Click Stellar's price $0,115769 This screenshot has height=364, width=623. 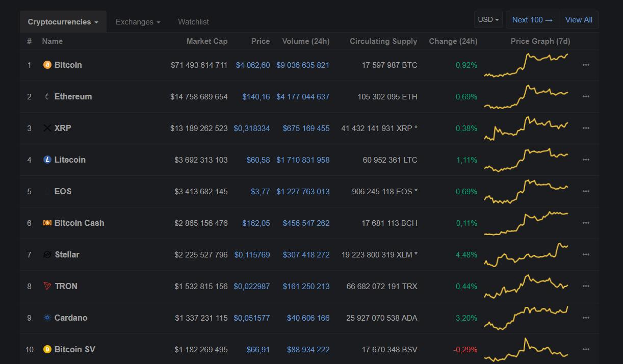click(252, 254)
